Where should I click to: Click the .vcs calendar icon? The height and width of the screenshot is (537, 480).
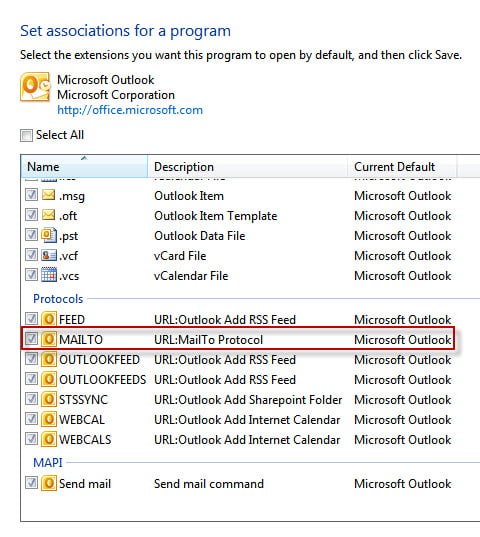[x=49, y=275]
